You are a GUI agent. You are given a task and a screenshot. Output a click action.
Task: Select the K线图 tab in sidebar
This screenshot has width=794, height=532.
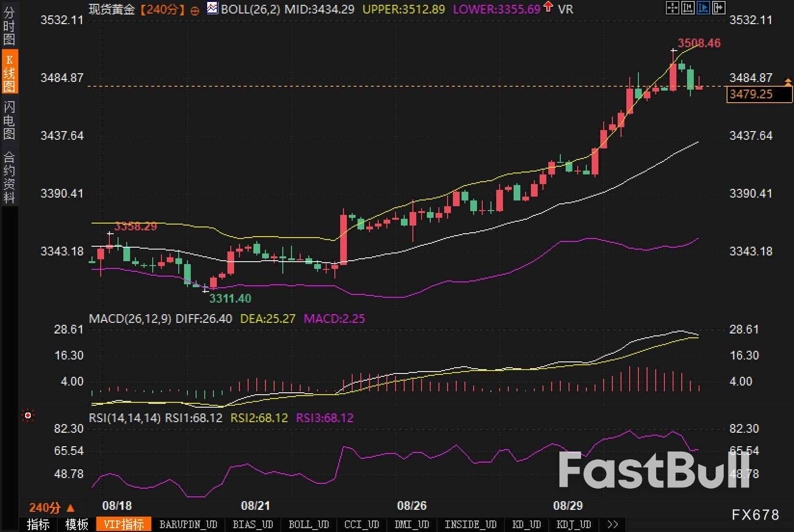tap(9, 72)
